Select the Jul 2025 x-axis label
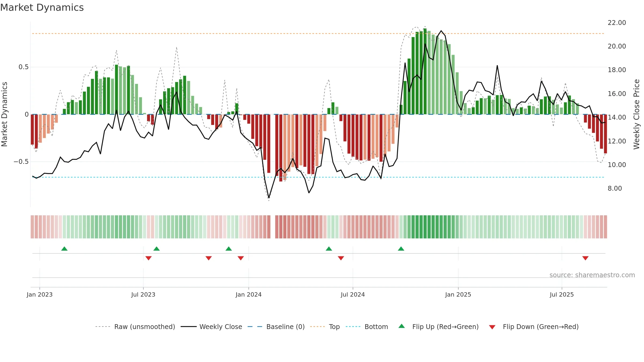 [562, 294]
